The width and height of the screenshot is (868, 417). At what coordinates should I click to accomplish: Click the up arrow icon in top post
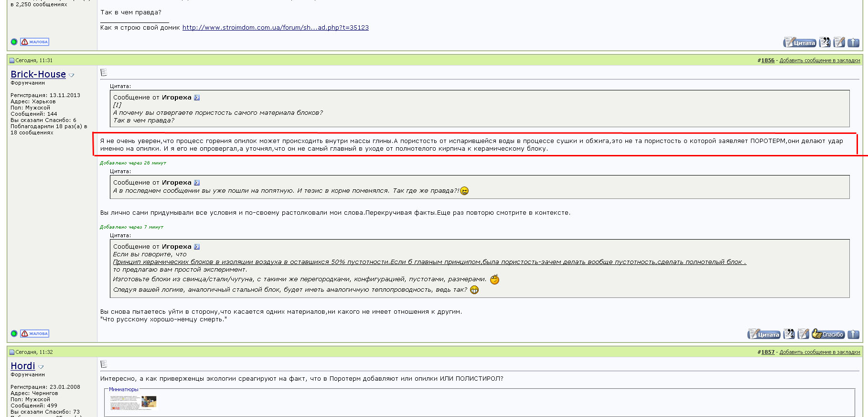854,43
